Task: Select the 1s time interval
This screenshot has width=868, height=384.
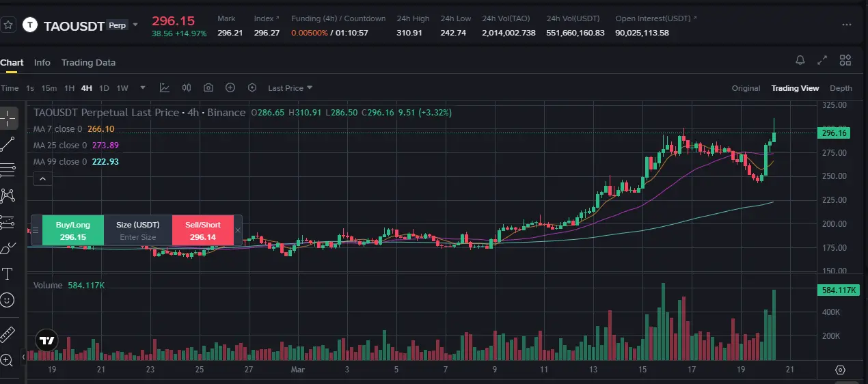Action: point(30,88)
